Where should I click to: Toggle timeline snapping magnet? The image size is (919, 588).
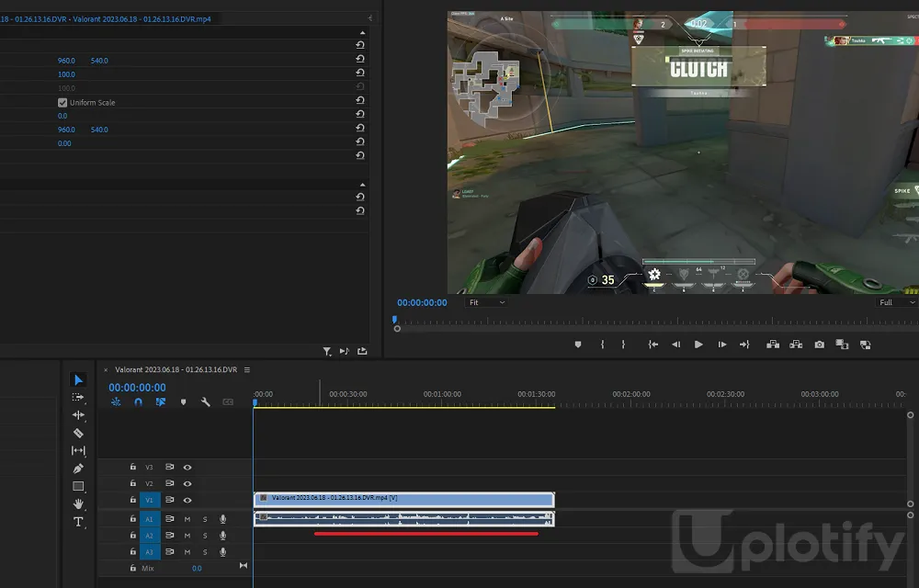coord(139,401)
